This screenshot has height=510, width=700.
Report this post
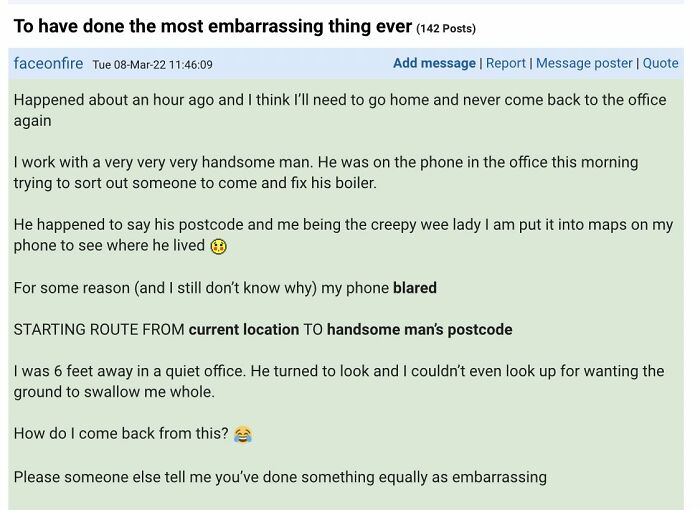[x=505, y=63]
